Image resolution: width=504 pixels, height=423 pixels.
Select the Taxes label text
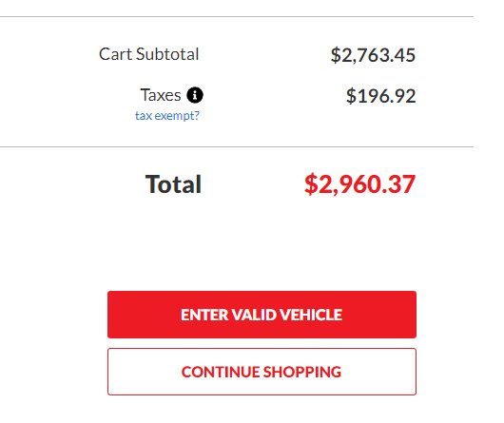click(x=161, y=95)
